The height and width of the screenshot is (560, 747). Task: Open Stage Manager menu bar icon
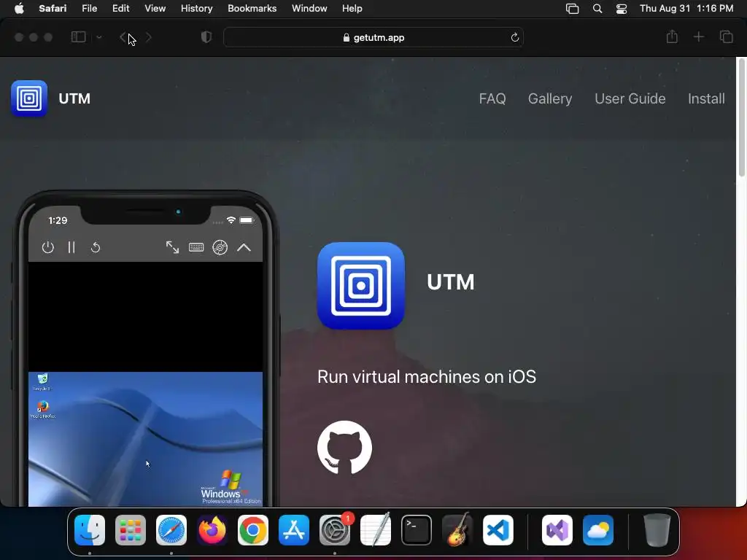572,8
